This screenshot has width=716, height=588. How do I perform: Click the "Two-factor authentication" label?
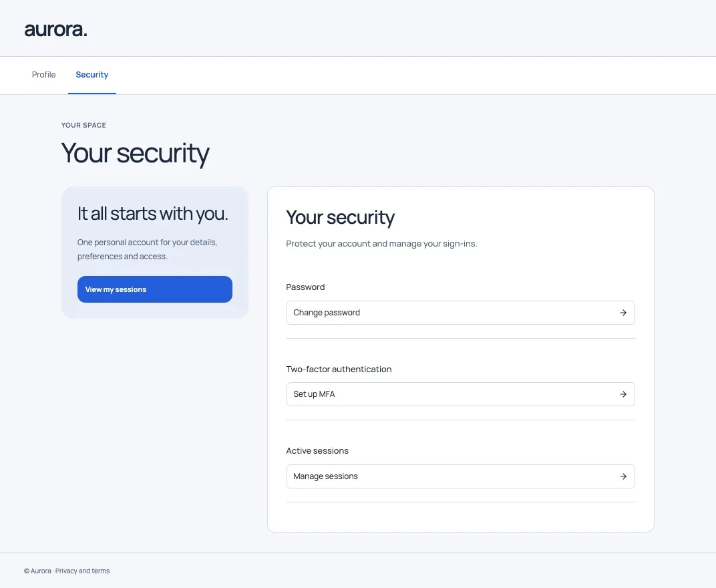coord(339,369)
